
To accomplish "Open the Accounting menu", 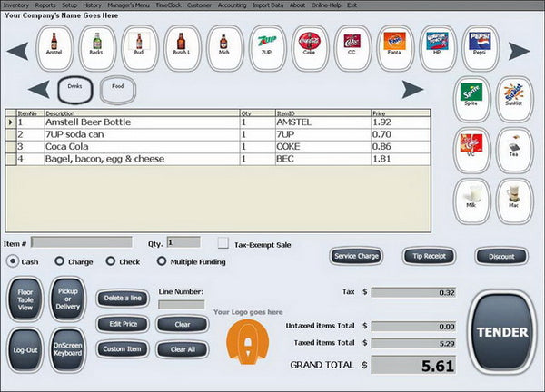I will (233, 5).
